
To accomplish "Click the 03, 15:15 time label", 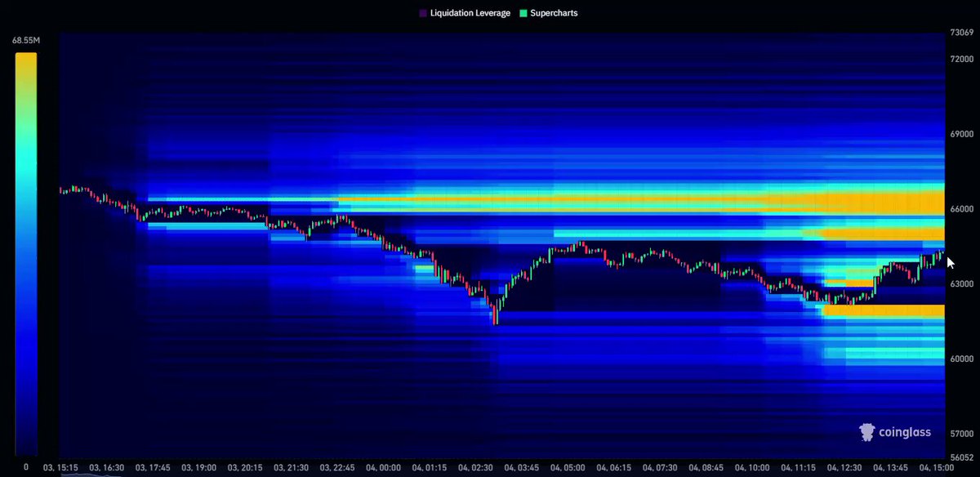I will point(61,468).
